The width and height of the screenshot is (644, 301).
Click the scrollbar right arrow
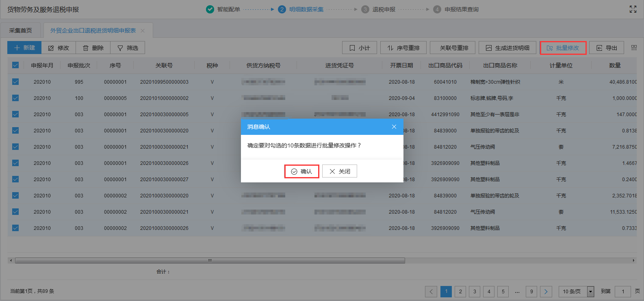coord(633,260)
